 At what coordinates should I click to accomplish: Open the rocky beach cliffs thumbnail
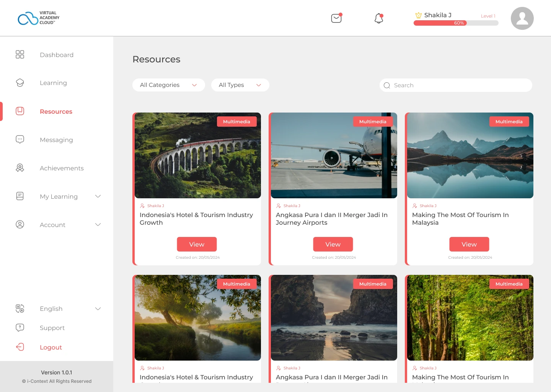click(334, 318)
